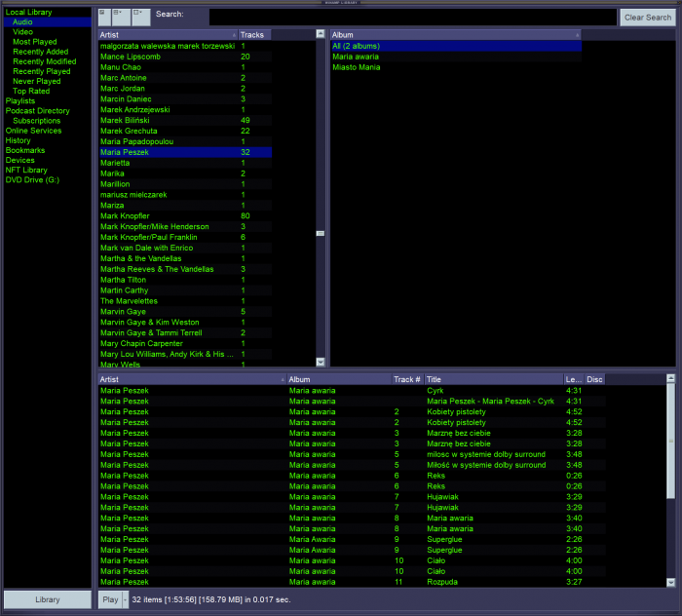Select the Most Played smart view
This screenshot has height=616, width=682.
(35, 42)
